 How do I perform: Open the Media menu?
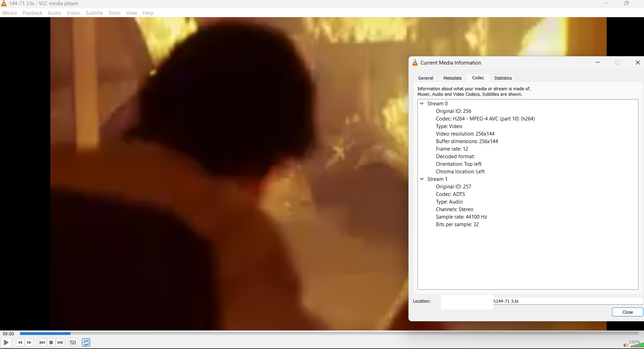click(x=10, y=13)
